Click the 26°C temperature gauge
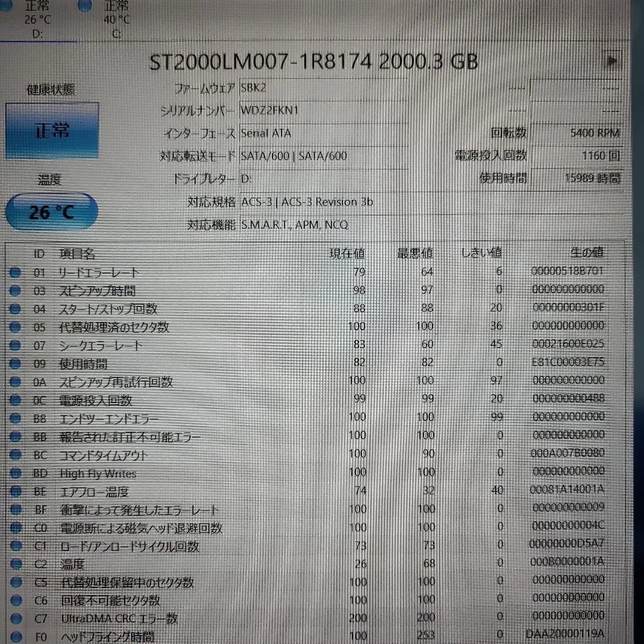The width and height of the screenshot is (644, 644). (x=51, y=210)
